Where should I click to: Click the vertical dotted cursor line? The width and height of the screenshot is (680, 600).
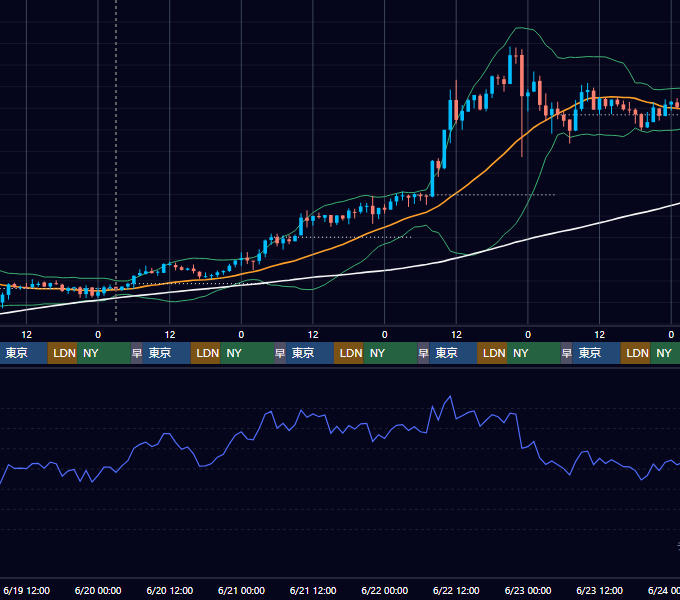point(116,160)
